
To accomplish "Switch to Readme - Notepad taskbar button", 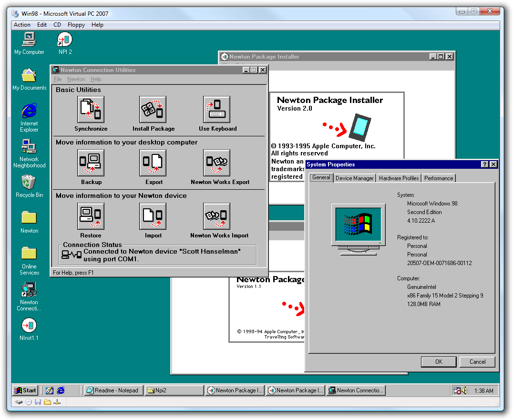I will point(113,390).
